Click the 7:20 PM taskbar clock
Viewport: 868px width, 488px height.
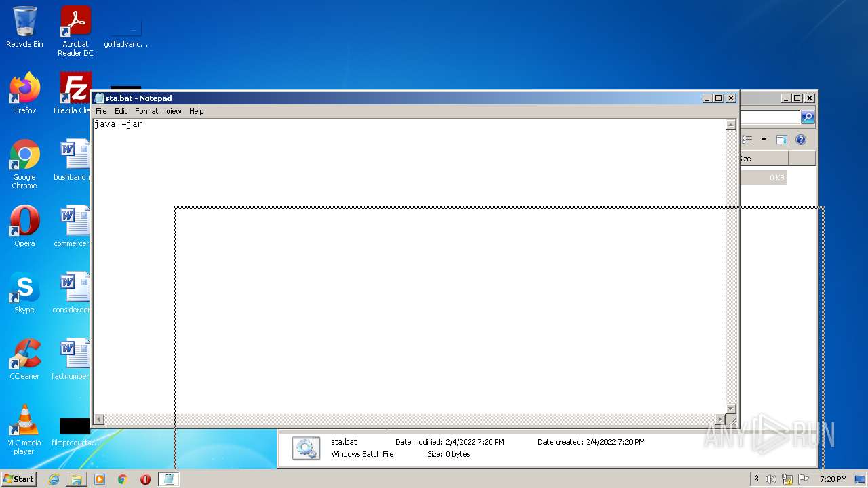click(x=833, y=479)
